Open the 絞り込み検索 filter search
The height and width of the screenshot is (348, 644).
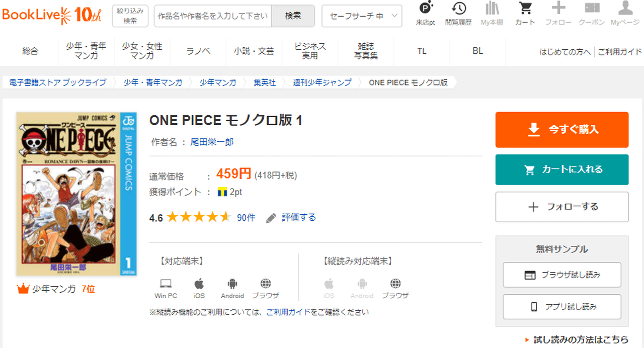(130, 16)
